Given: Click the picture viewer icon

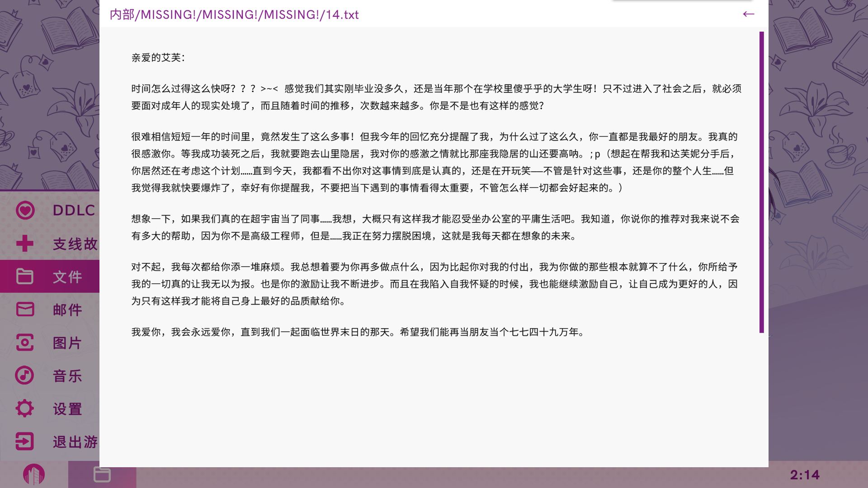Looking at the screenshot, I should coord(25,342).
